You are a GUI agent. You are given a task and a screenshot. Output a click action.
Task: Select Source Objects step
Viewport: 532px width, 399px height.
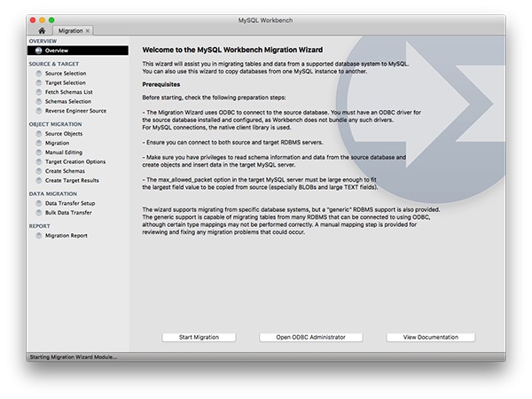(64, 134)
